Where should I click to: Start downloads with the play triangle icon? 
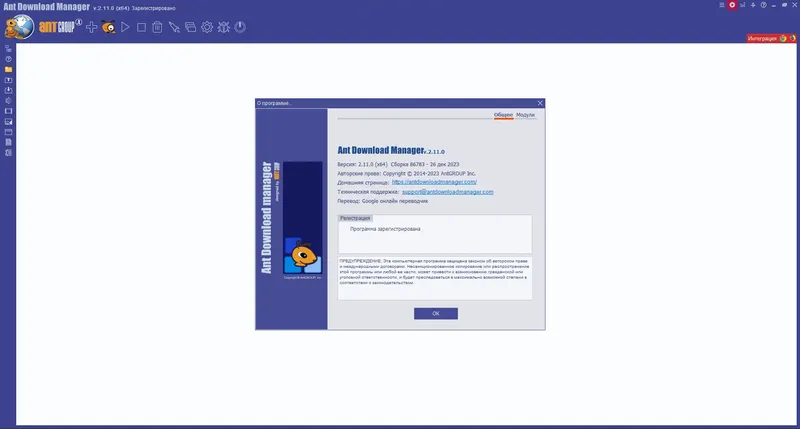pyautogui.click(x=125, y=27)
